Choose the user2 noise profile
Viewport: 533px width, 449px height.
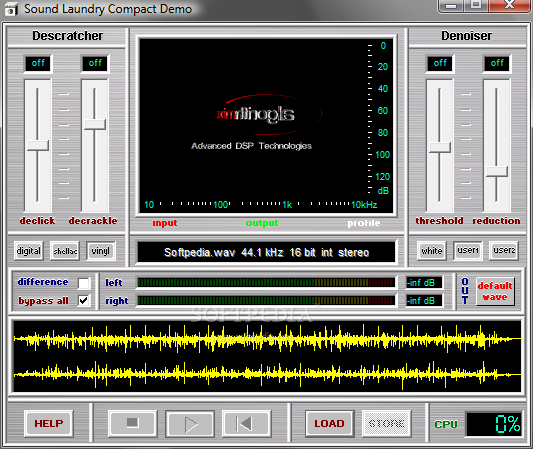[x=504, y=251]
